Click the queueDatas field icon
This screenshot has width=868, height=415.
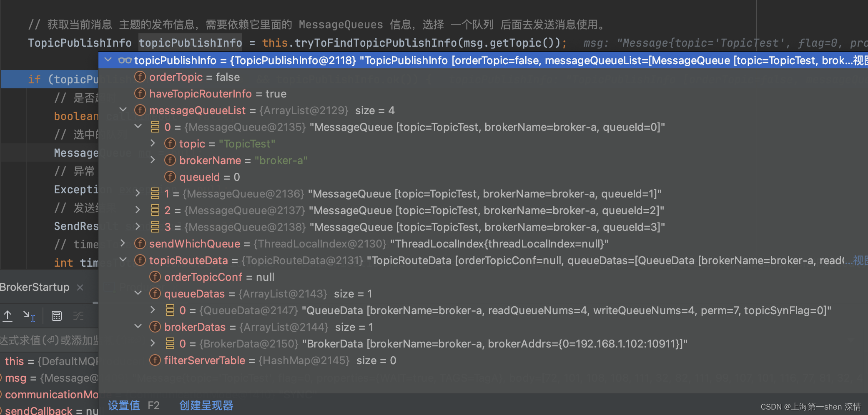[x=155, y=294]
